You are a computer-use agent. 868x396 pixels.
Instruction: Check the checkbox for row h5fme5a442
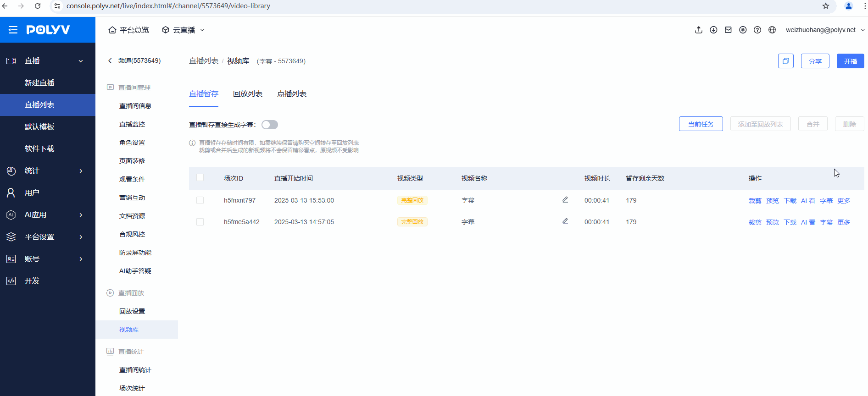pos(200,222)
